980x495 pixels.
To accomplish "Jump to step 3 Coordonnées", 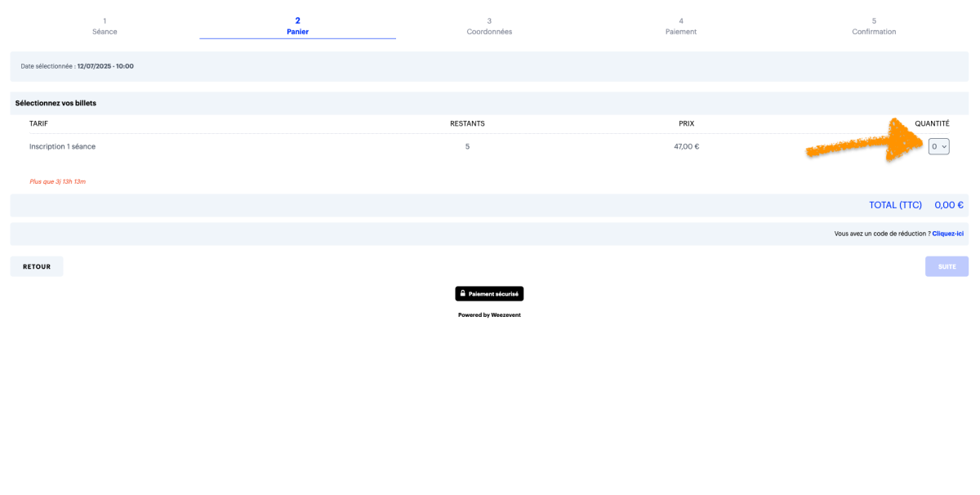I will click(x=489, y=26).
